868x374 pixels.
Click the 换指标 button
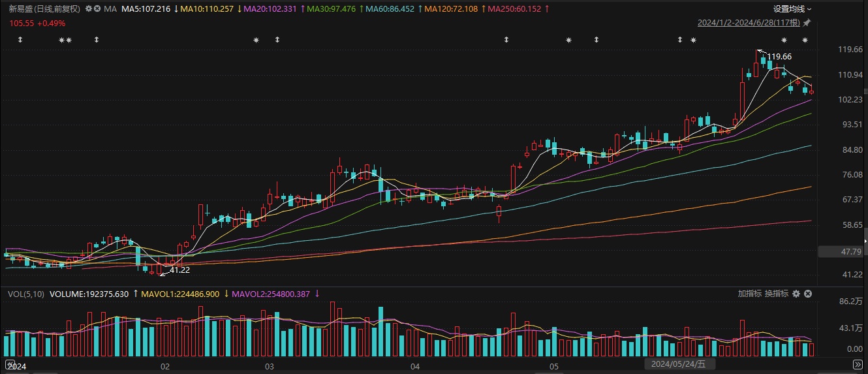(777, 294)
